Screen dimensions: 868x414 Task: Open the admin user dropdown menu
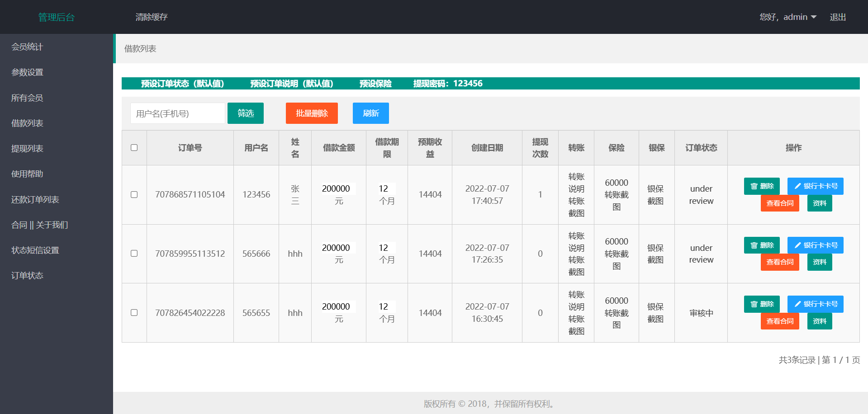[788, 17]
